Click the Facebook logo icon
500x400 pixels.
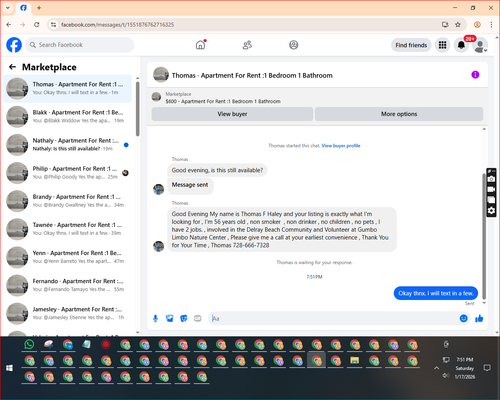click(x=14, y=45)
